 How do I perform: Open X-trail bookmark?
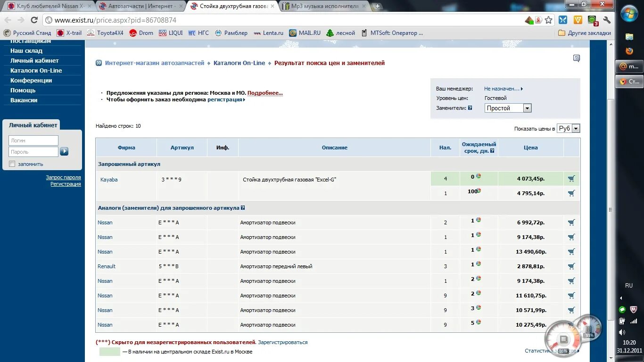tap(69, 33)
